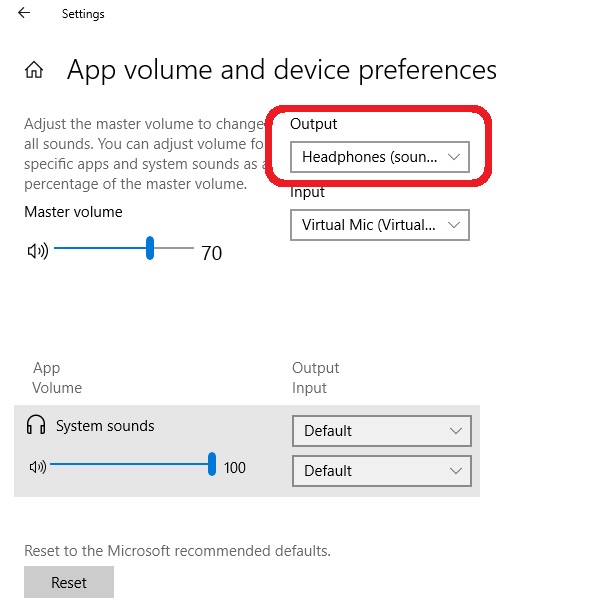Open the Headphones output device dropdown

pos(380,157)
